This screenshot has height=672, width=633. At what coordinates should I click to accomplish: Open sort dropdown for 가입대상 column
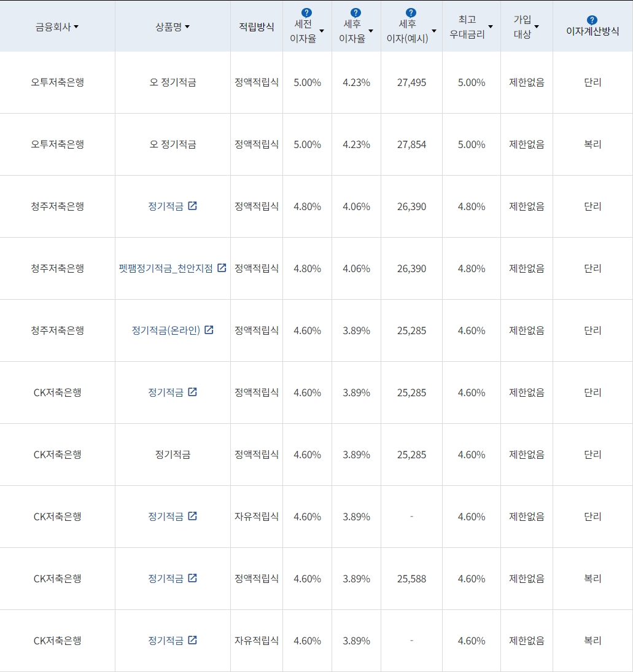pyautogui.click(x=537, y=26)
